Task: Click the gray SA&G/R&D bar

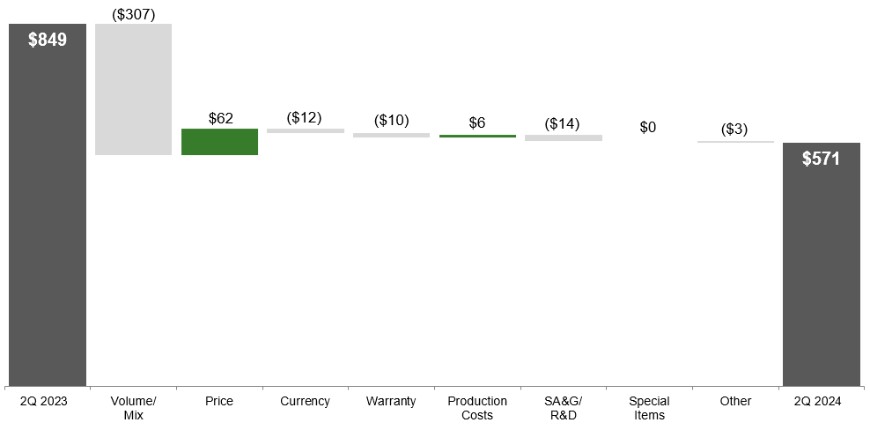Action: tap(563, 137)
